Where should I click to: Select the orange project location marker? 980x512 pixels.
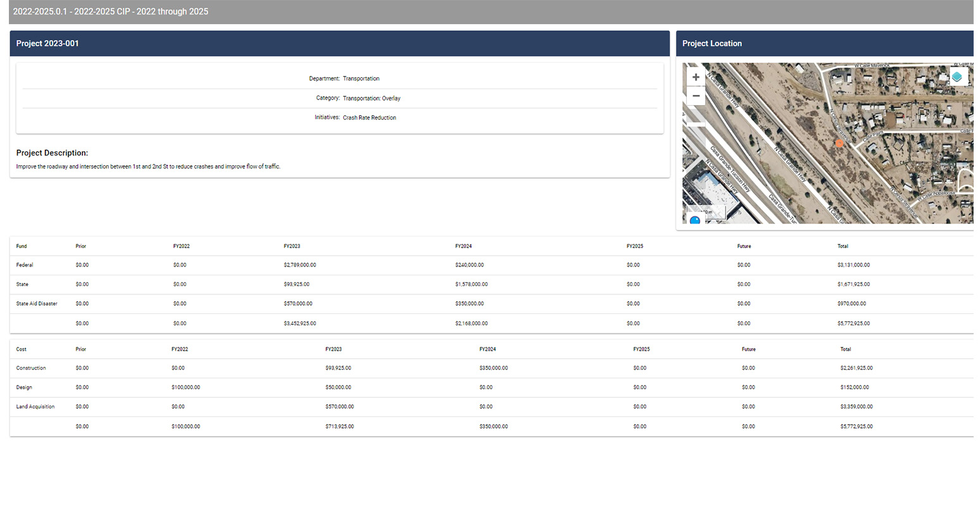(x=839, y=143)
